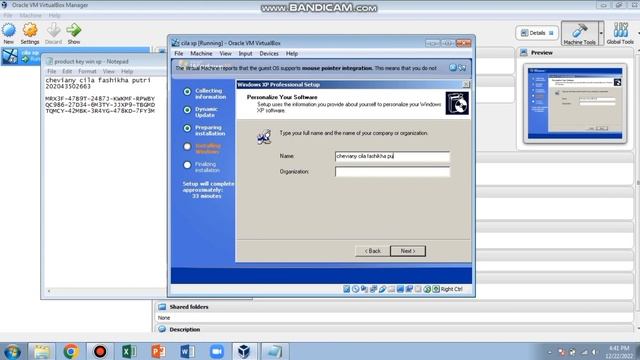
Task: Click the network status icon in VM status bar
Action: tap(373, 289)
